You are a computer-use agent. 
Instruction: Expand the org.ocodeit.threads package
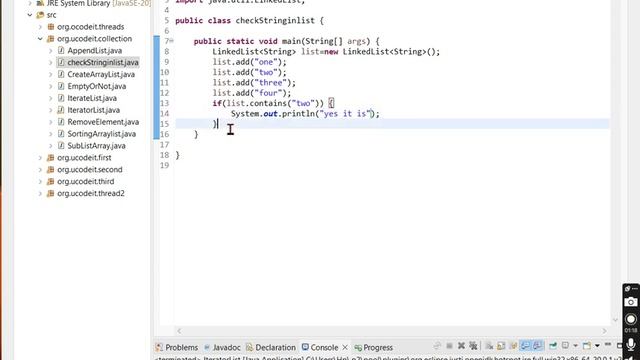[40, 27]
